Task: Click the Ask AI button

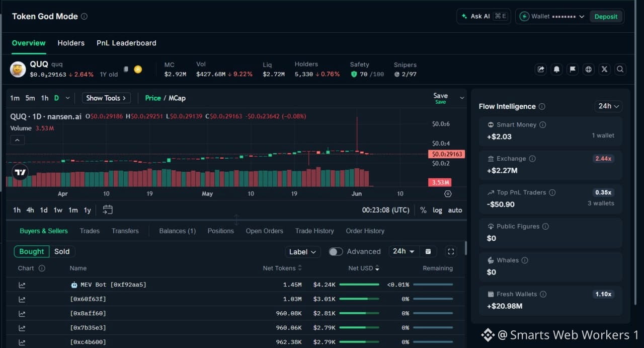Action: 484,16
